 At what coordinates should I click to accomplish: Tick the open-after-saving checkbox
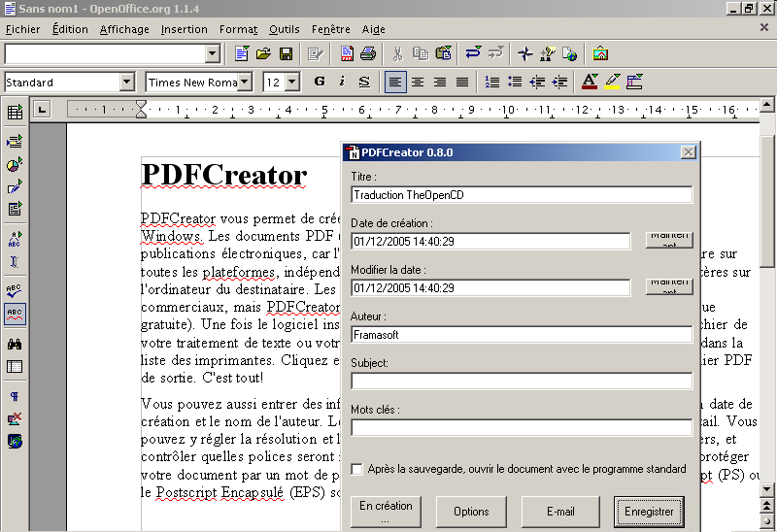[356, 469]
